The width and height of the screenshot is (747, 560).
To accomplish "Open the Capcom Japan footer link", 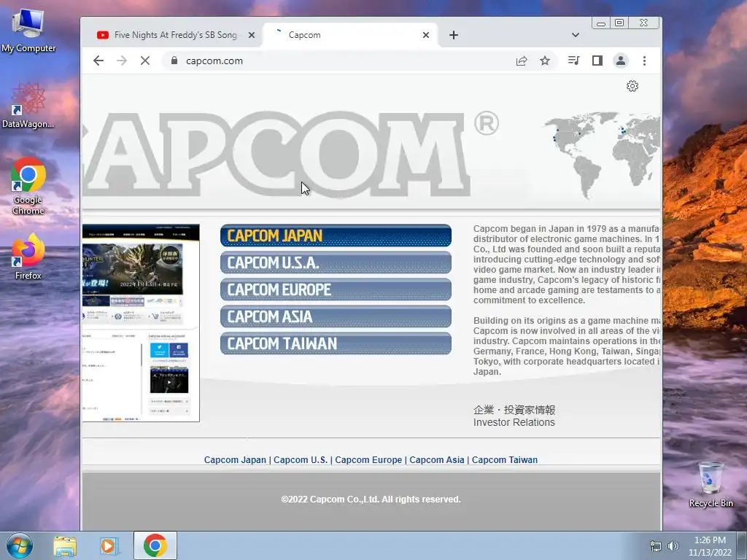I will [x=235, y=460].
